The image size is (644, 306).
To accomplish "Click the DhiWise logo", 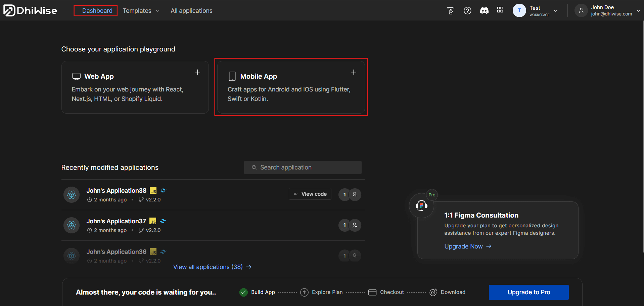I will [x=30, y=10].
